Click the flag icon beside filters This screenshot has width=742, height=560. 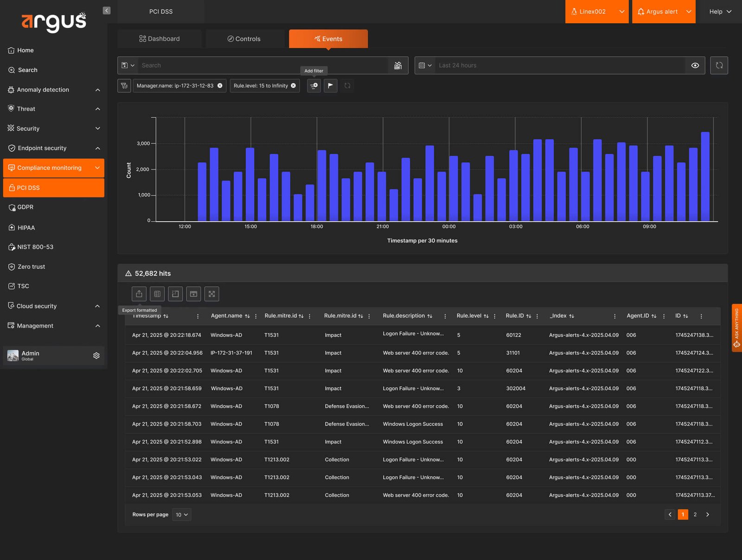pyautogui.click(x=331, y=86)
